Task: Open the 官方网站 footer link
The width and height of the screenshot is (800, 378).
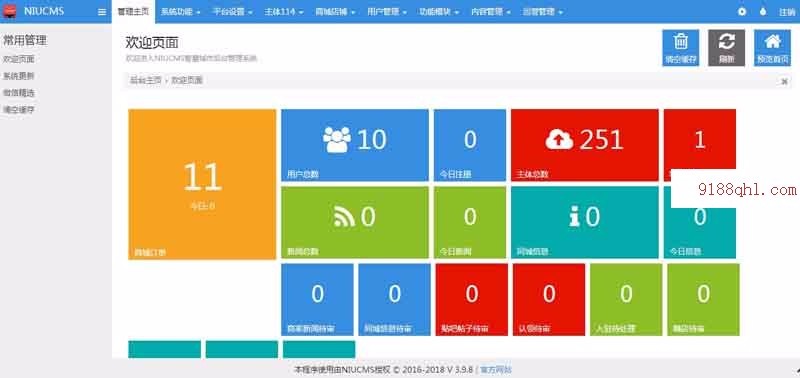Action: (496, 370)
